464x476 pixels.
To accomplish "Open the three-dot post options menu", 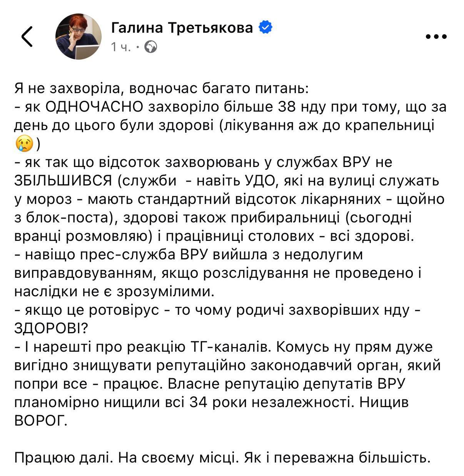I will 436,37.
